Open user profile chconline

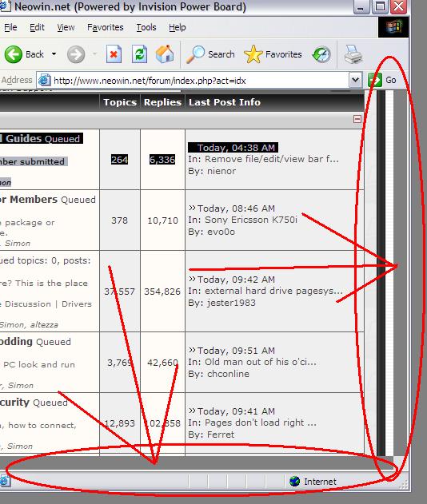point(228,374)
